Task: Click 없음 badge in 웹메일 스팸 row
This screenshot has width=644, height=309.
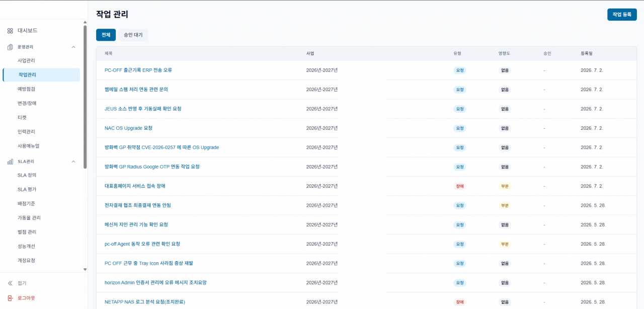Action: pos(505,90)
